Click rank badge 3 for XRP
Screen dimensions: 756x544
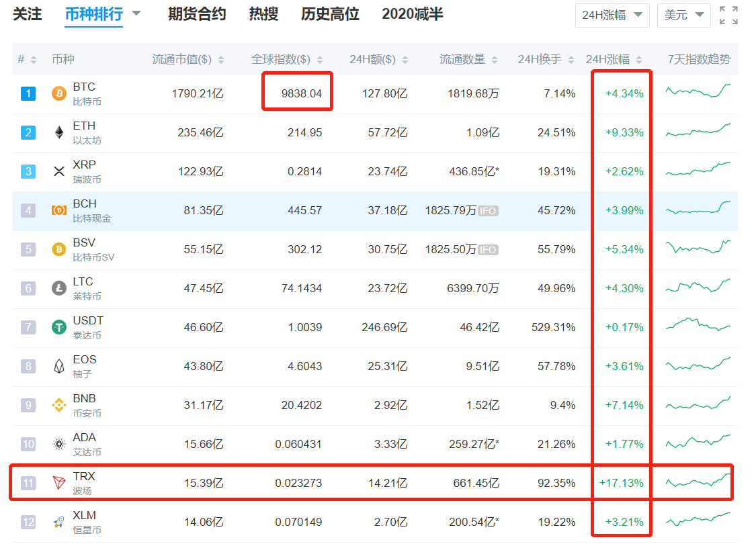28,171
